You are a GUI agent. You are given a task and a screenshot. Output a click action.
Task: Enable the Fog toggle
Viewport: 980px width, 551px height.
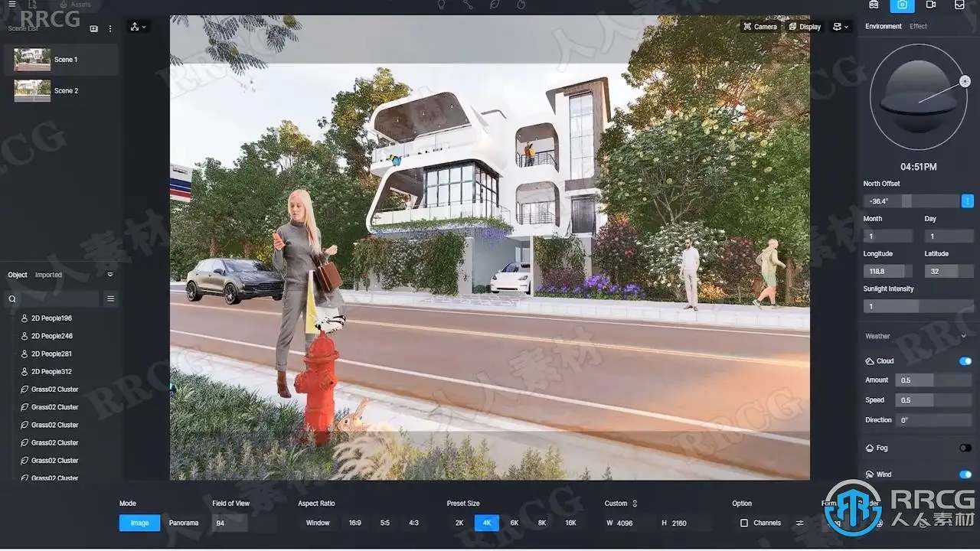pos(965,448)
